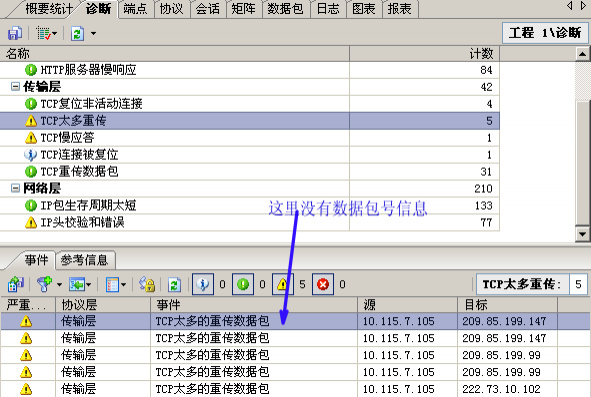Select the TCP太多重传 row
This screenshot has width=591, height=397.
(250, 121)
